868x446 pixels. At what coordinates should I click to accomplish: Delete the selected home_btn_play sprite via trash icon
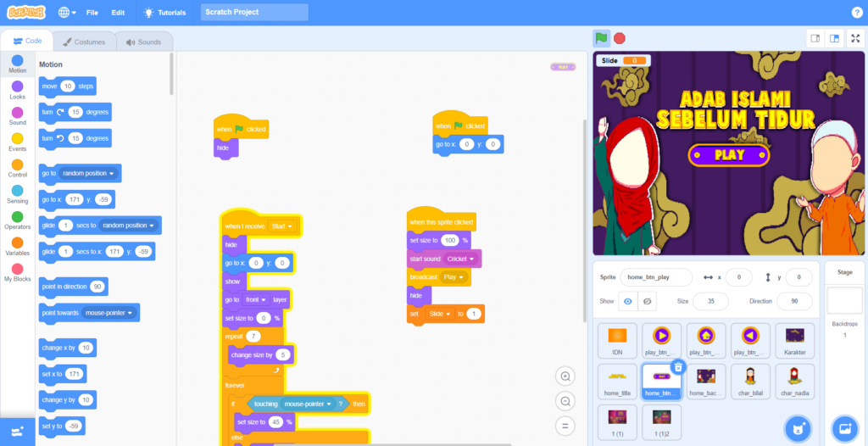point(677,367)
